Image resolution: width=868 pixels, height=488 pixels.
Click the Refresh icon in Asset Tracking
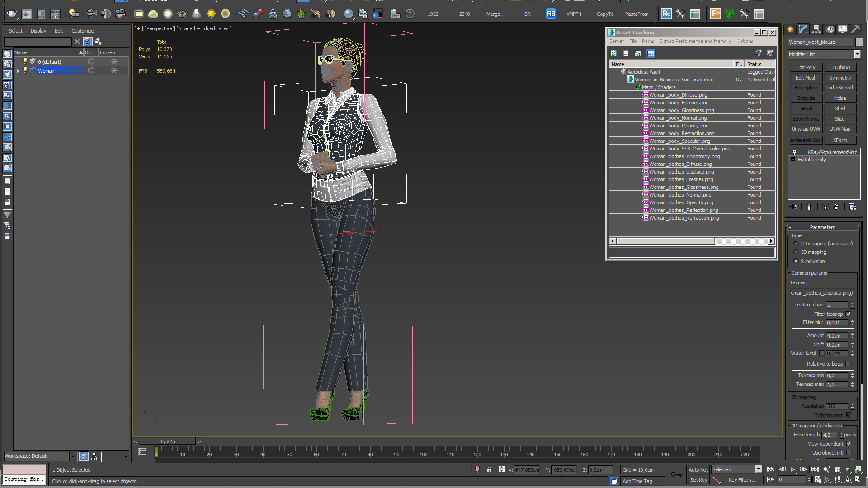point(613,53)
